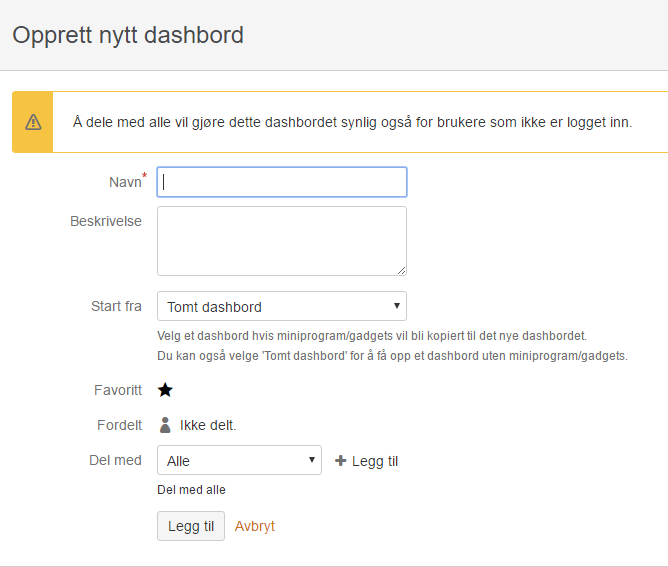Viewport: 668px width, 567px height.
Task: Click the Beskrivelse text area resize handle
Action: [401, 269]
